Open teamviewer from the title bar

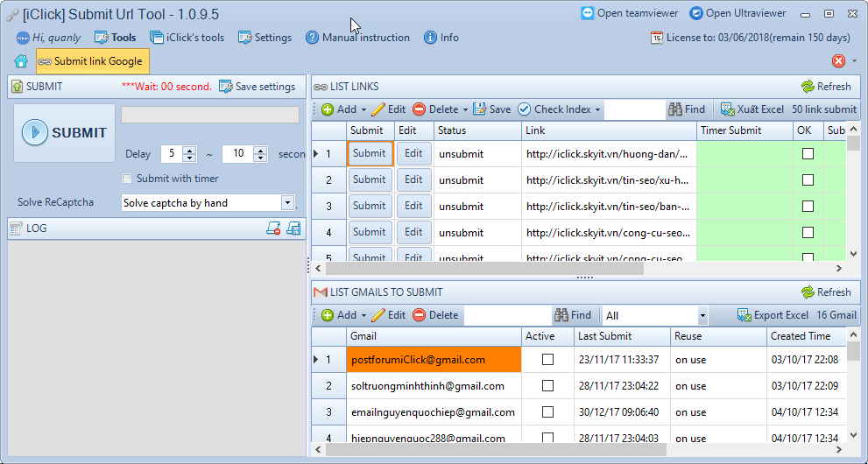(x=630, y=13)
